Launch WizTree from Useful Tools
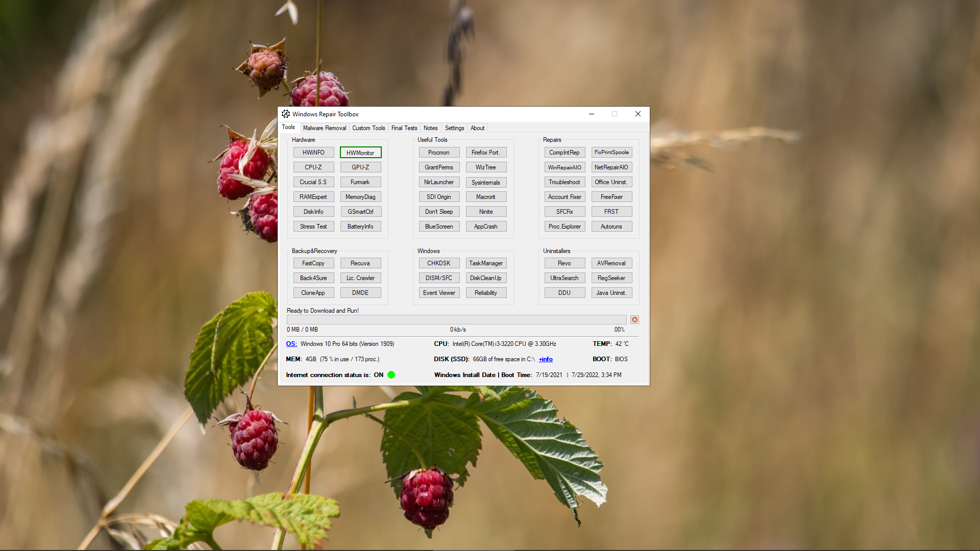This screenshot has width=980, height=551. (485, 167)
